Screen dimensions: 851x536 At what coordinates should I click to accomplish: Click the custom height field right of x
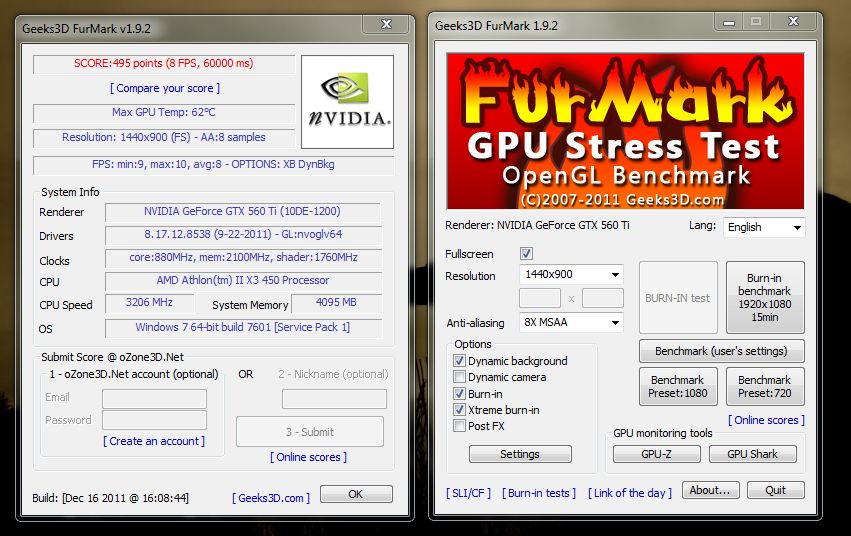(x=603, y=298)
